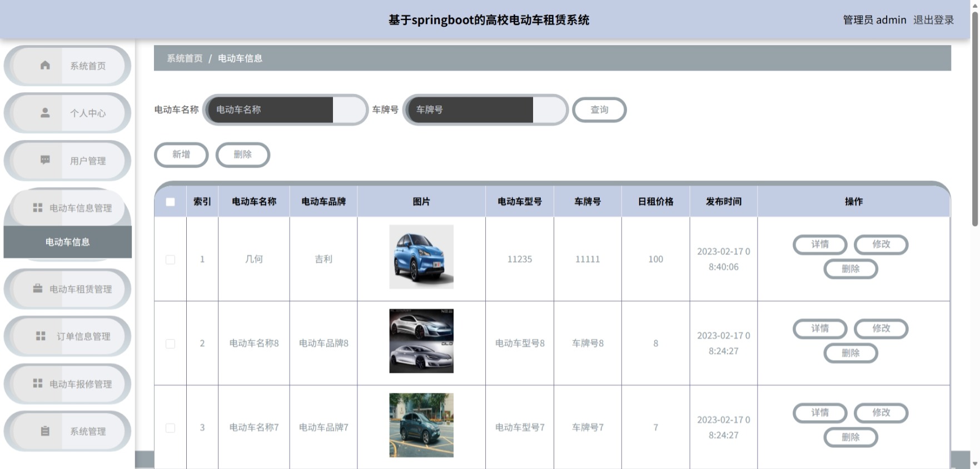This screenshot has height=469, width=980.
Task: View 详情 for 电动车名称7 row
Action: point(820,413)
